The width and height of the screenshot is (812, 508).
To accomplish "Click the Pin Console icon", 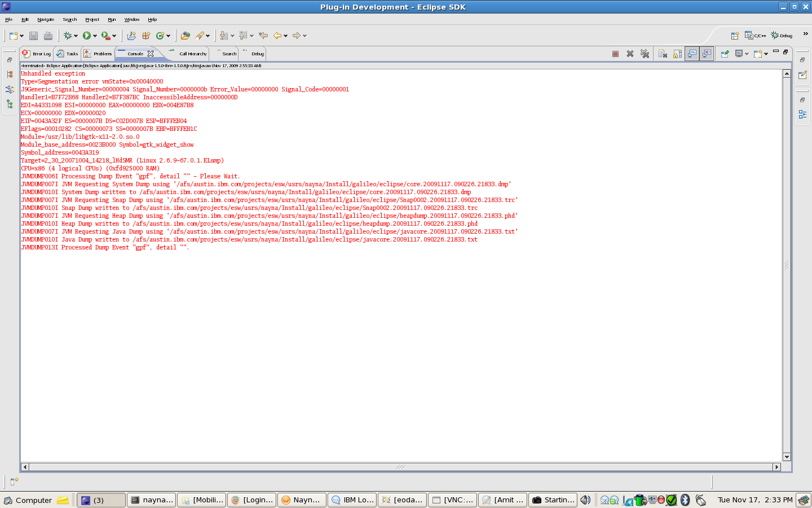I will (725, 54).
